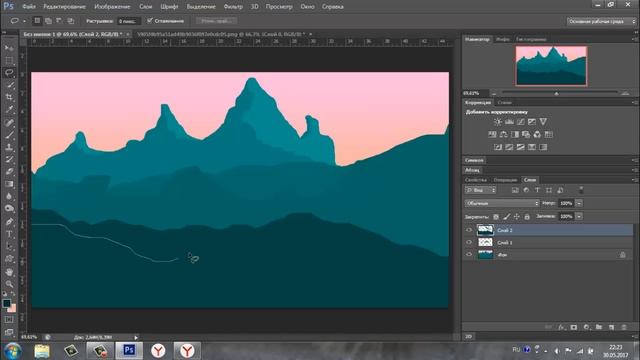The width and height of the screenshot is (640, 360).
Task: Open the Layers panel flyout menu
Action: 635,180
